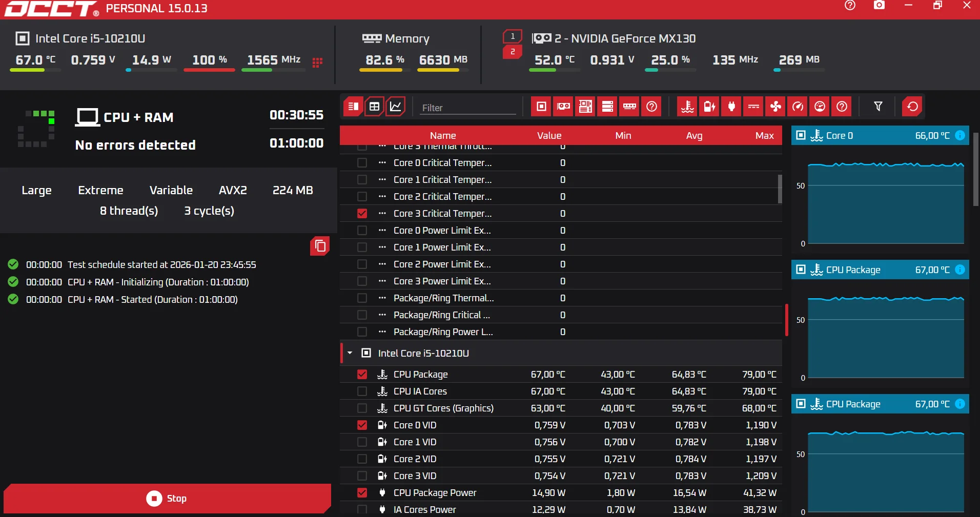Select GPU 2 in the header
The height and width of the screenshot is (517, 980).
[513, 52]
